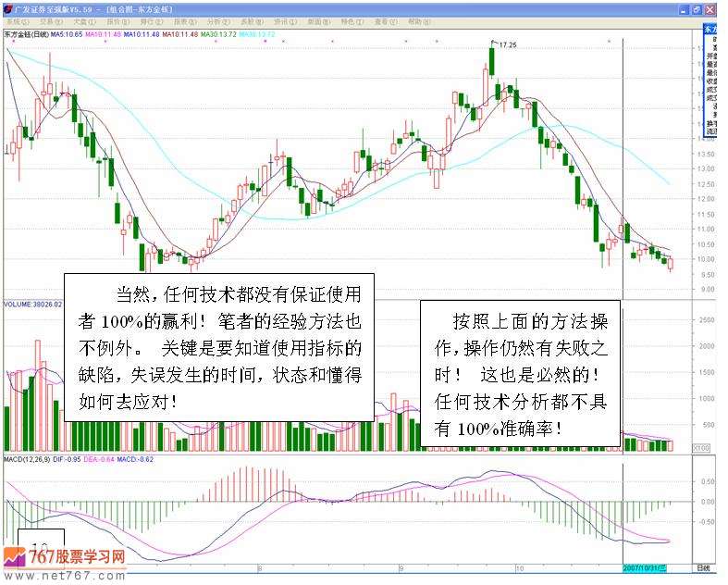Click the 广发证券 app icon in title bar
This screenshot has height=585, width=728.
pyautogui.click(x=8, y=9)
